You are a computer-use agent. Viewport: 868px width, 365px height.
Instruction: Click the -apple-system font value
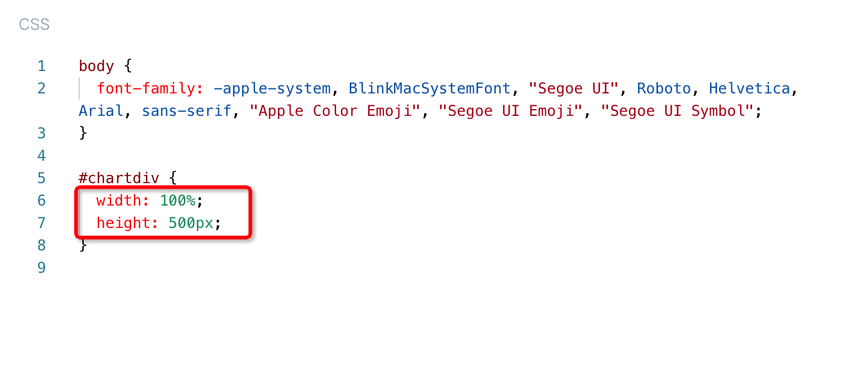(x=272, y=88)
